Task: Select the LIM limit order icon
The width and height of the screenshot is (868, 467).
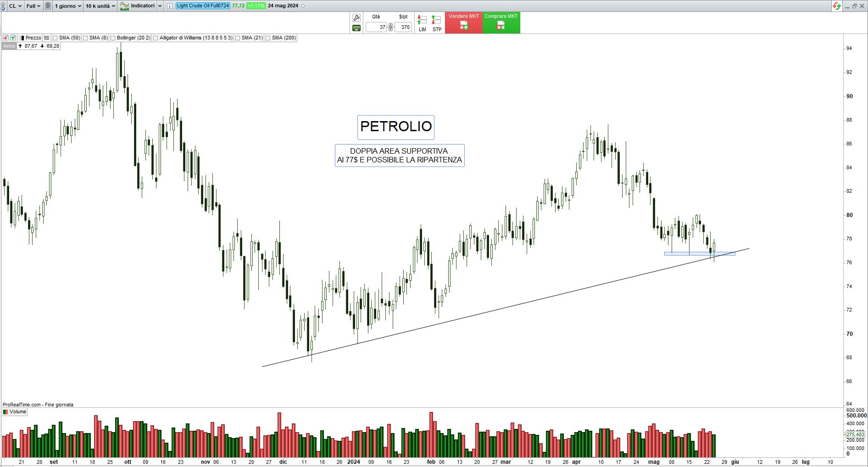Action: [x=422, y=23]
